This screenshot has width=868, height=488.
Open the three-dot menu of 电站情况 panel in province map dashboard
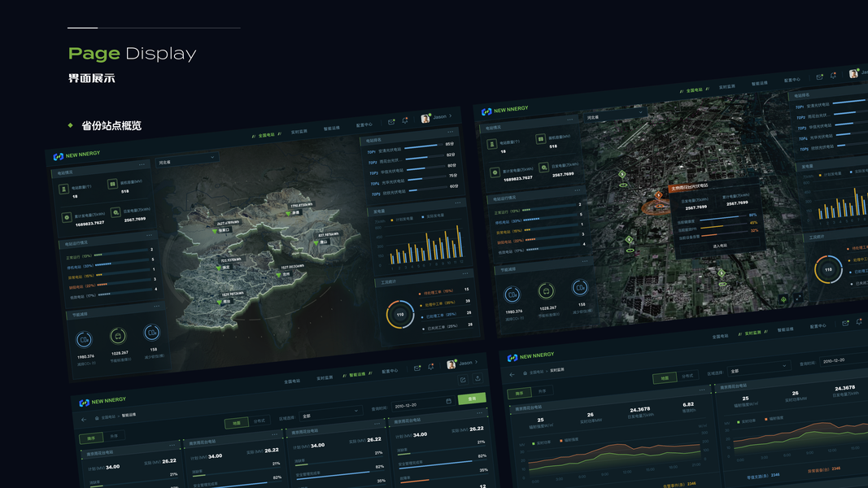(x=142, y=164)
